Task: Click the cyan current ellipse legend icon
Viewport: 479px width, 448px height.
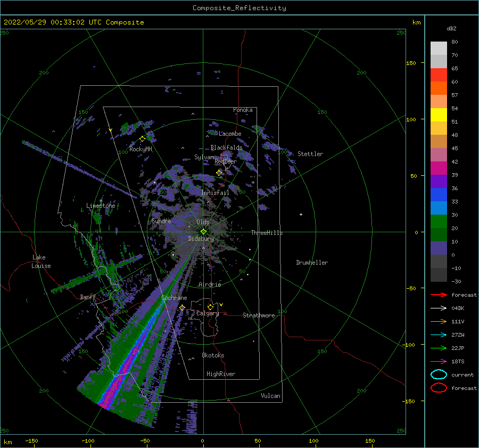Action: 439,374
